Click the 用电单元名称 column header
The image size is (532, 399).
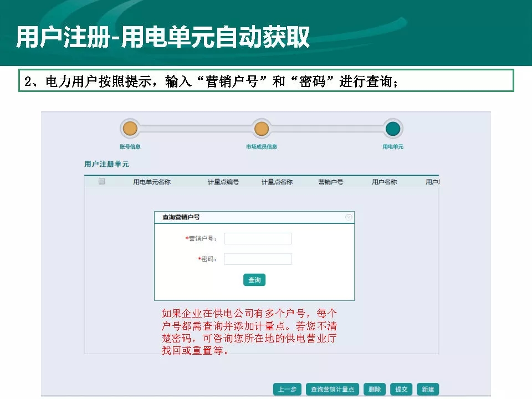pyautogui.click(x=151, y=182)
